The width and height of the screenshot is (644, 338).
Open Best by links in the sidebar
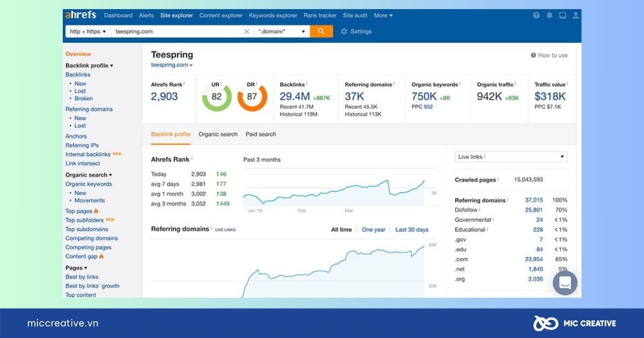coord(82,277)
